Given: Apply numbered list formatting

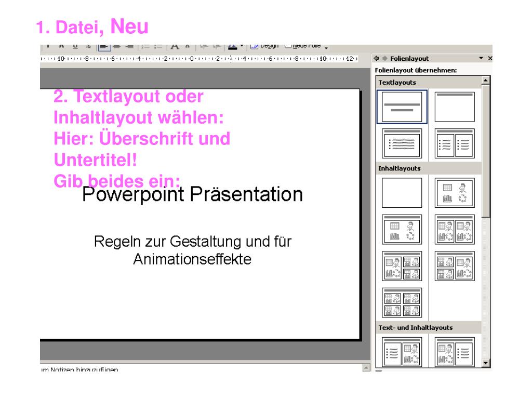Looking at the screenshot, I should point(145,47).
